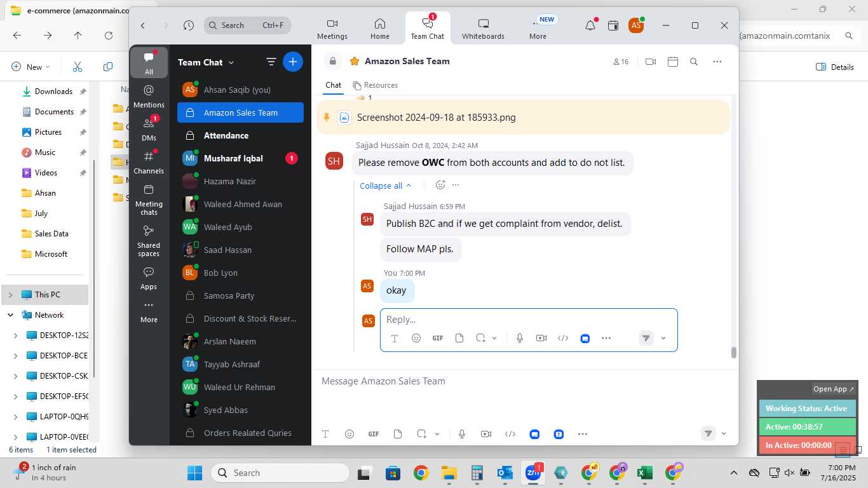Open DMs in the sidebar
The image size is (868, 488).
tap(149, 129)
